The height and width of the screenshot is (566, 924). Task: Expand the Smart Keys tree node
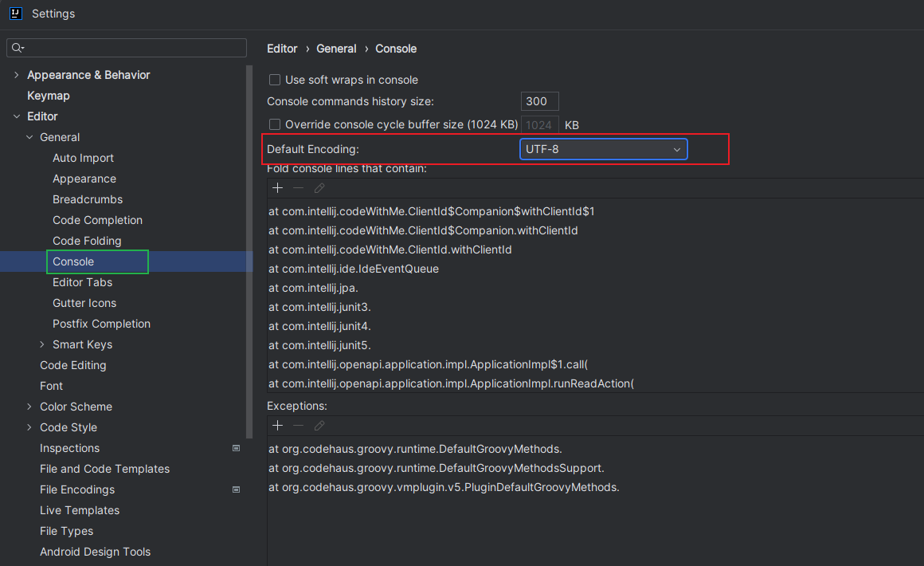(42, 344)
